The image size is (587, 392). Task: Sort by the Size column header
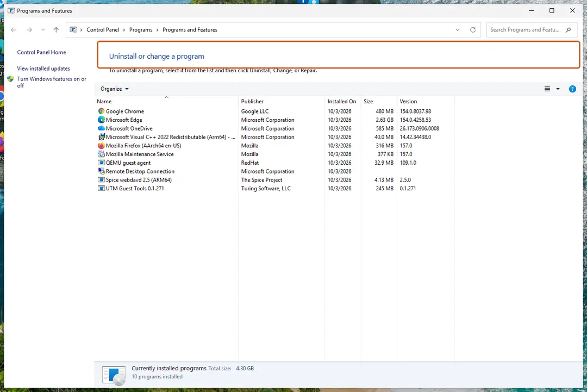point(379,101)
